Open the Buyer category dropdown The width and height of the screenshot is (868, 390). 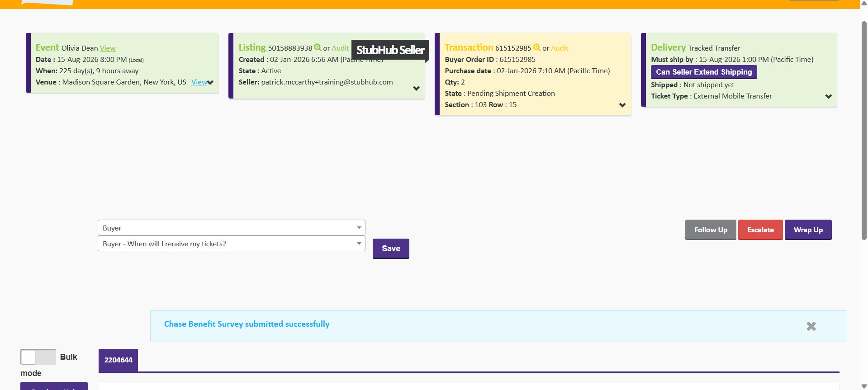[x=231, y=228]
